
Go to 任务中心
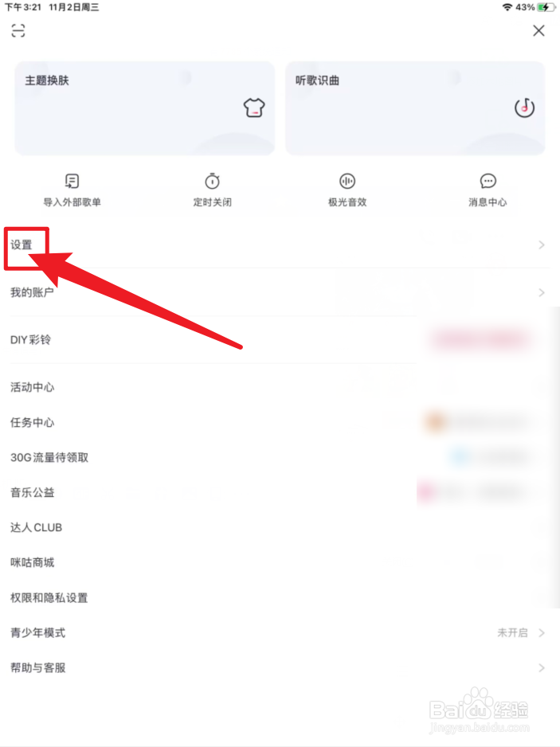point(33,423)
